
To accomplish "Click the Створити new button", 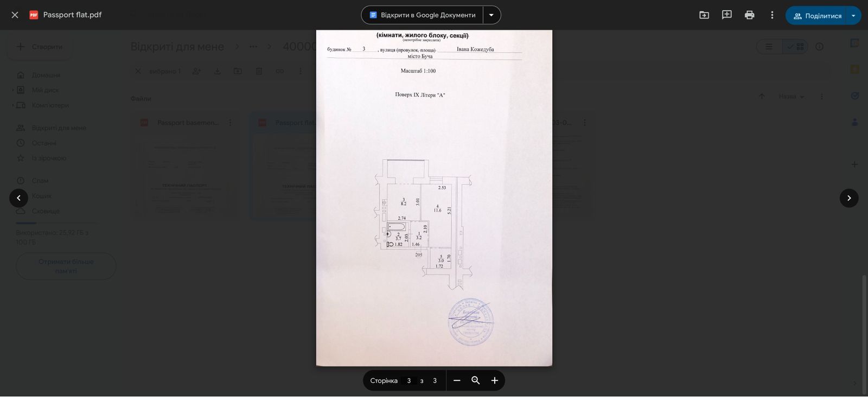I will (x=39, y=47).
